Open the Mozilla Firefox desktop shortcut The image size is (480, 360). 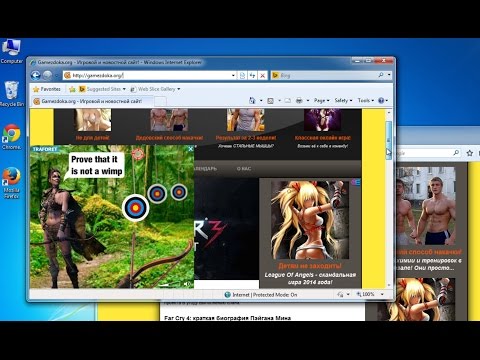[x=11, y=183]
